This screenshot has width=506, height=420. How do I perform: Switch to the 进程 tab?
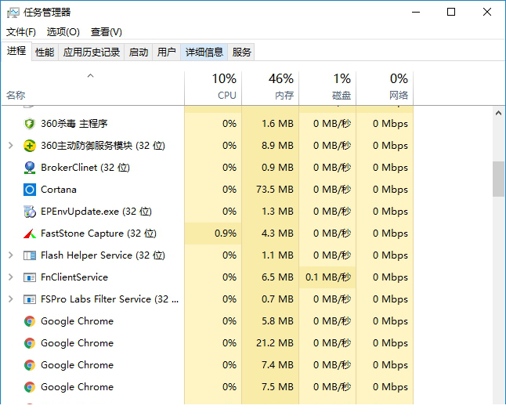click(16, 51)
